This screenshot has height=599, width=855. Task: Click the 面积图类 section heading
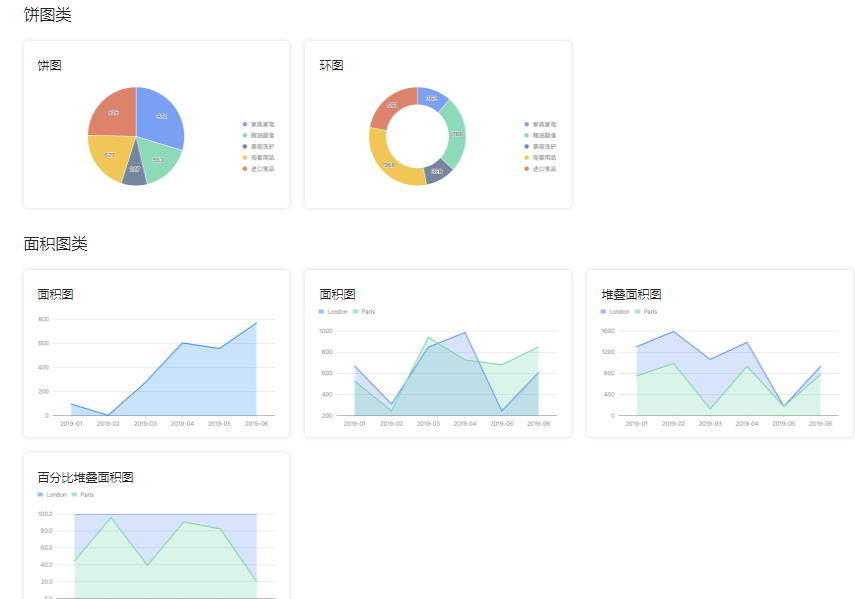55,244
